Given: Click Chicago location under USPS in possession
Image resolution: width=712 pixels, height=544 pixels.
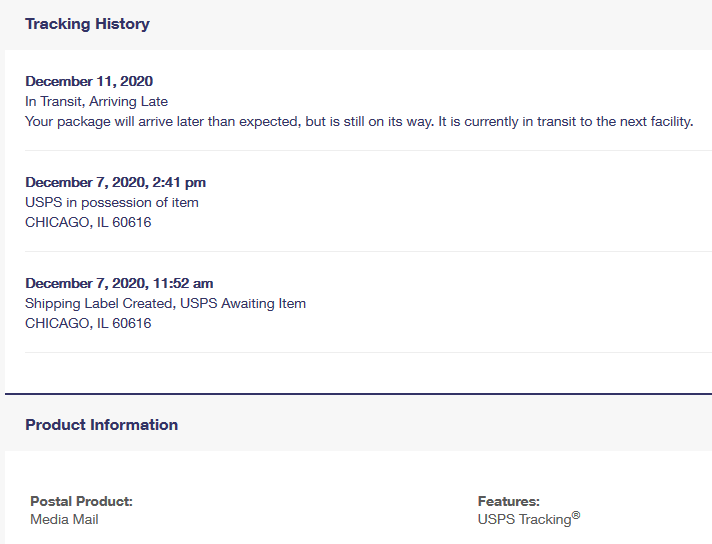Looking at the screenshot, I should [x=88, y=222].
